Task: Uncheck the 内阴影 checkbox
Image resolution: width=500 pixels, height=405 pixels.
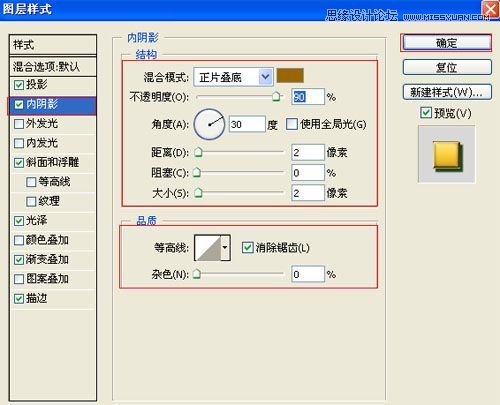Action: pyautogui.click(x=19, y=105)
